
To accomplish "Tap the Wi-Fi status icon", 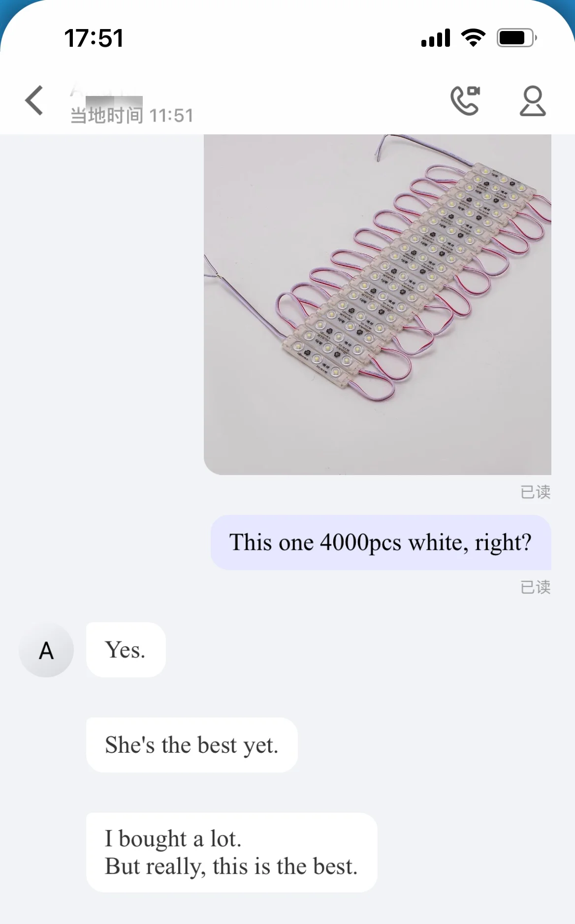I will (x=473, y=38).
